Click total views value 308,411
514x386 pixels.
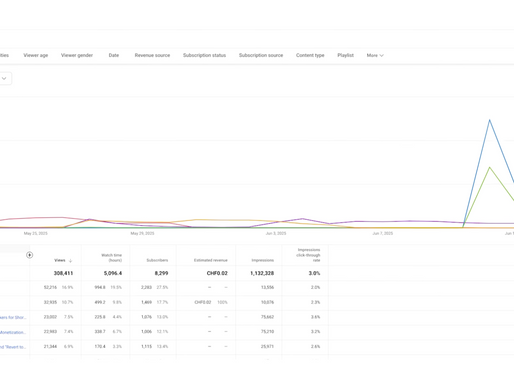point(63,273)
